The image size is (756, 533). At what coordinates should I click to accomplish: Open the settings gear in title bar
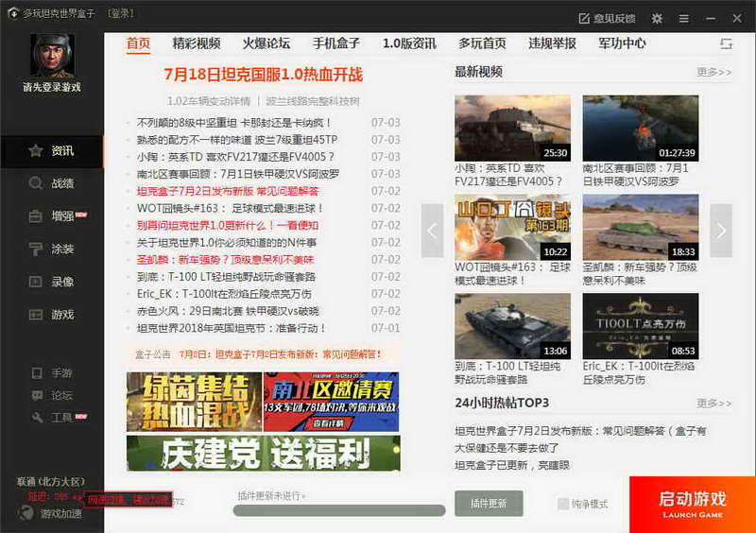coord(657,18)
